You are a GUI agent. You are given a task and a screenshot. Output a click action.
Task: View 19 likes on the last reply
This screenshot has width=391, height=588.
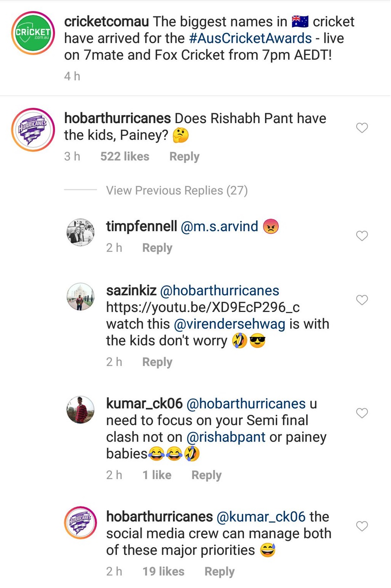(x=163, y=572)
